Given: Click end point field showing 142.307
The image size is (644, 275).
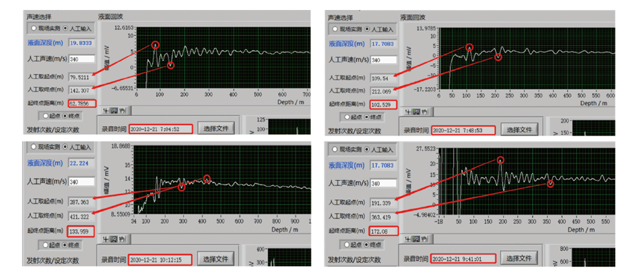Looking at the screenshot, I should coord(81,89).
